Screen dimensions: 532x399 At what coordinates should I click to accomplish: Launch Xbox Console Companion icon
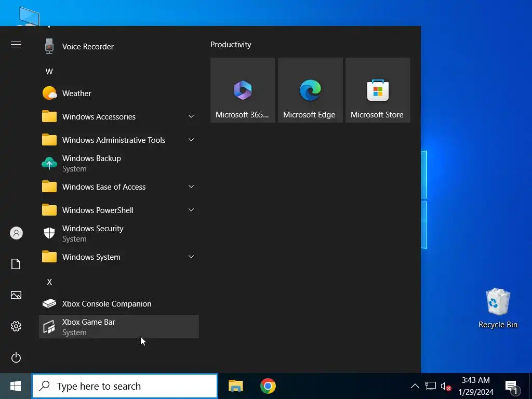click(49, 303)
